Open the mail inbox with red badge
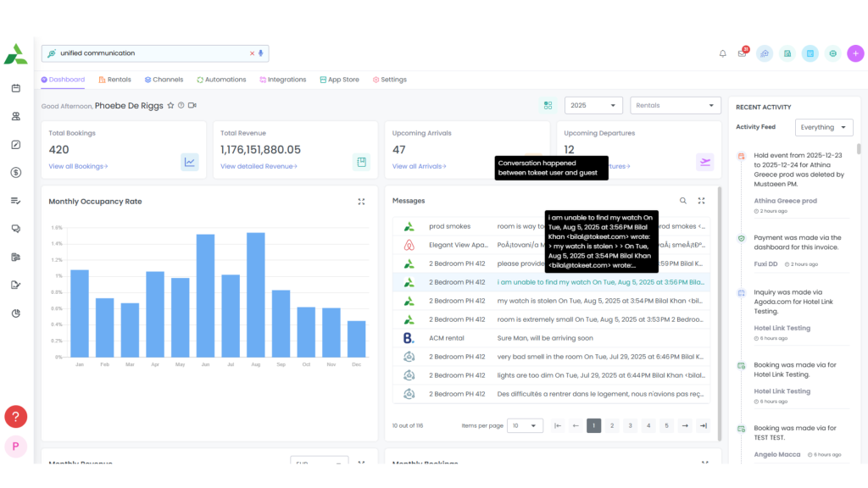Viewport: 868px width, 488px height. coord(743,53)
